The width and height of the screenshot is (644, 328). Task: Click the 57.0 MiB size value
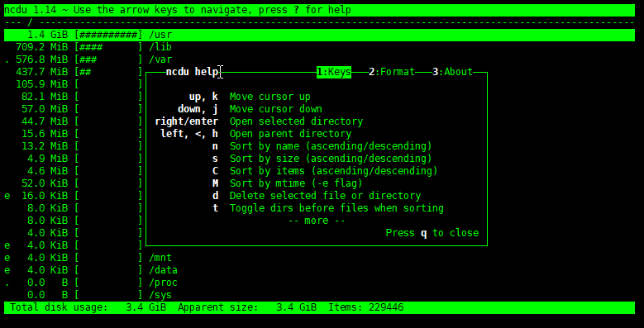45,109
